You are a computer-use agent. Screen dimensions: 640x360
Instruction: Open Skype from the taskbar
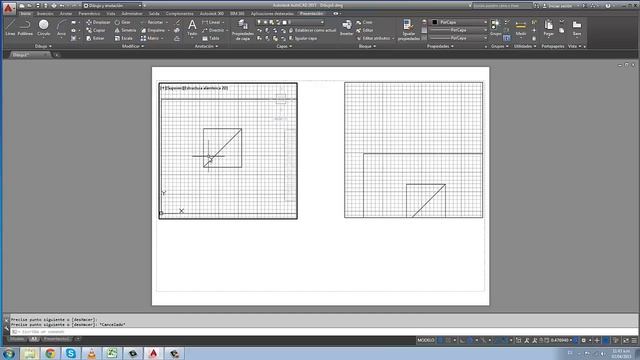[71, 353]
